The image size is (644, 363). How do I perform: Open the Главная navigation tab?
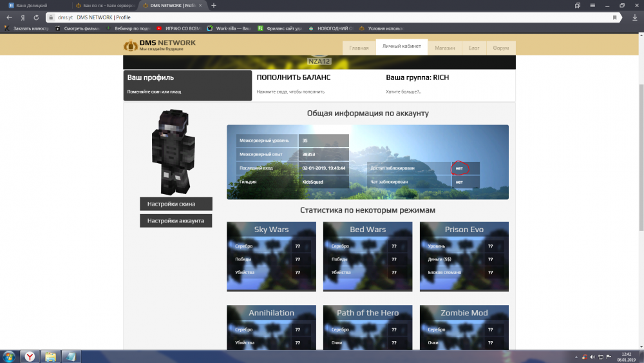point(359,48)
